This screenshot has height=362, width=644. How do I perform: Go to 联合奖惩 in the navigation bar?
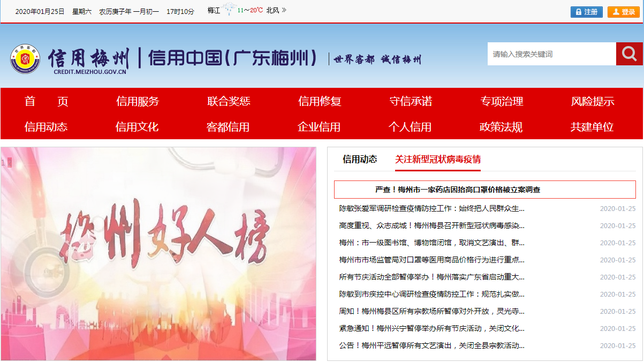(229, 101)
